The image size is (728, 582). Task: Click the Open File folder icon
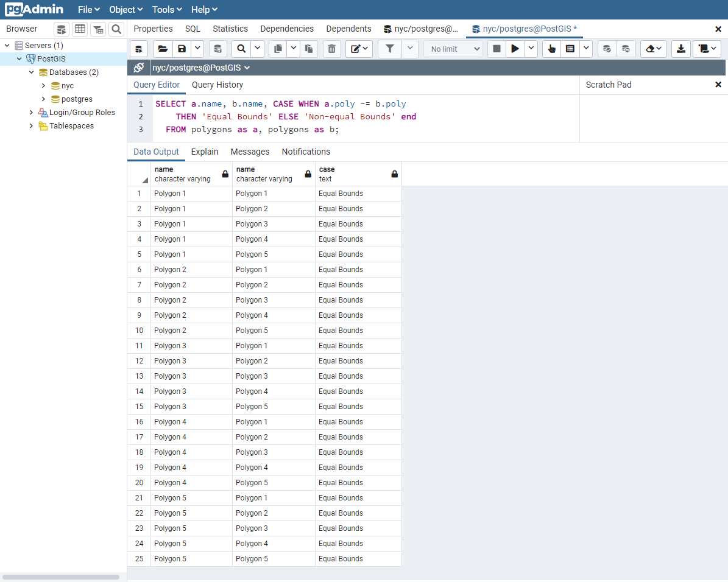pos(163,49)
